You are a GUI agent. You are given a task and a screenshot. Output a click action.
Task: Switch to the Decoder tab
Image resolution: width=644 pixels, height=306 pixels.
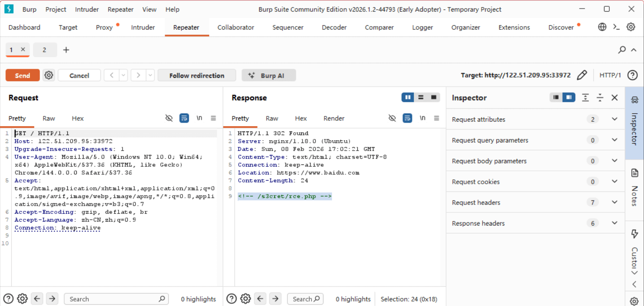[334, 27]
